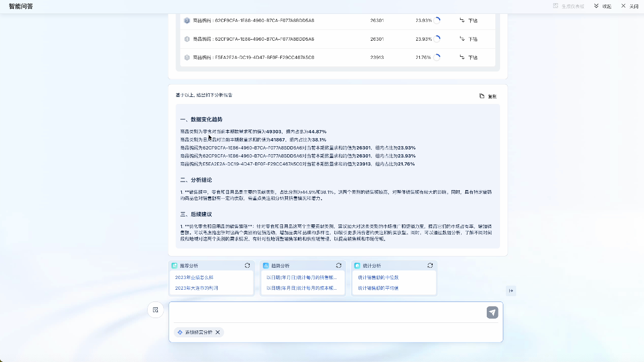Screen dimensions: 644x362
Task: Click the 推荐分析 card icon
Action: click(x=174, y=266)
